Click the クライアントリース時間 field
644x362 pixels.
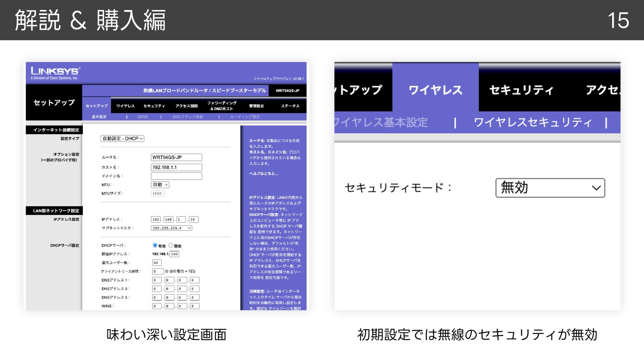(158, 271)
